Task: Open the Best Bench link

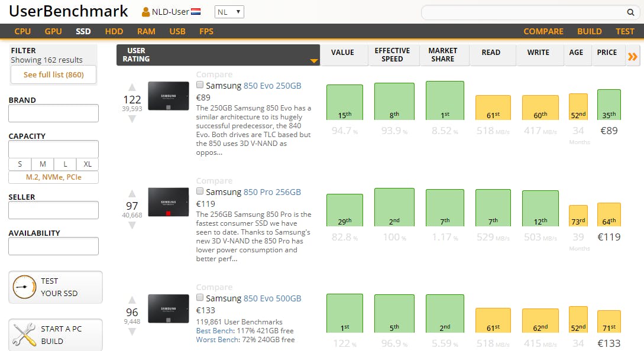Action: pos(215,331)
